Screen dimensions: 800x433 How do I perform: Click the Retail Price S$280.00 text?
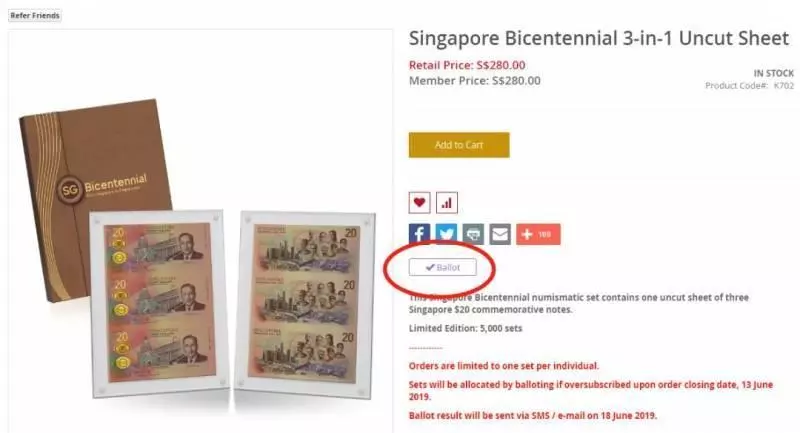467,65
